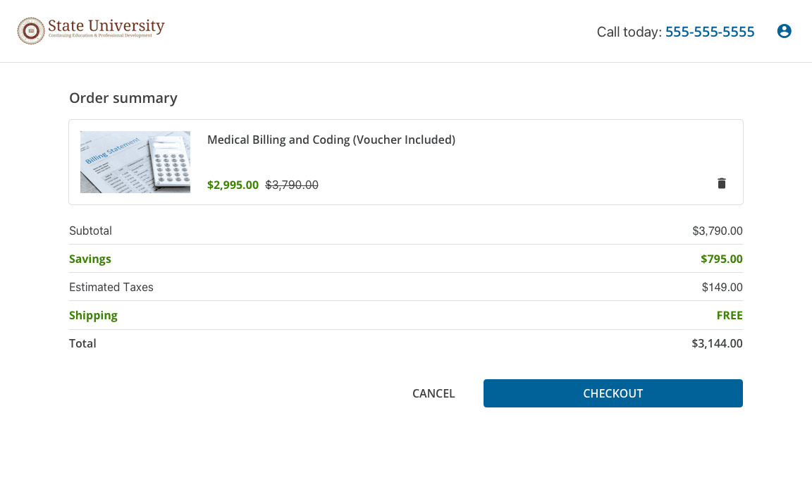Click the State University logo
The width and height of the screenshot is (812, 504).
(90, 30)
